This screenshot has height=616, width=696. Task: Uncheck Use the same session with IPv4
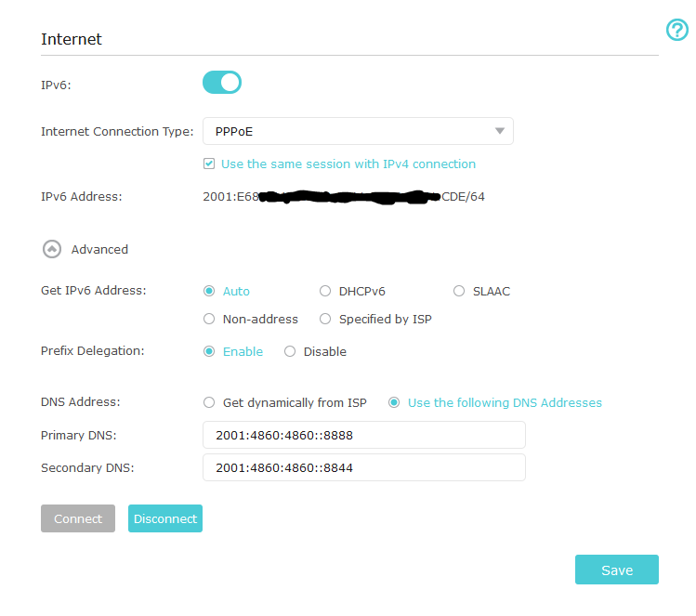tap(209, 164)
